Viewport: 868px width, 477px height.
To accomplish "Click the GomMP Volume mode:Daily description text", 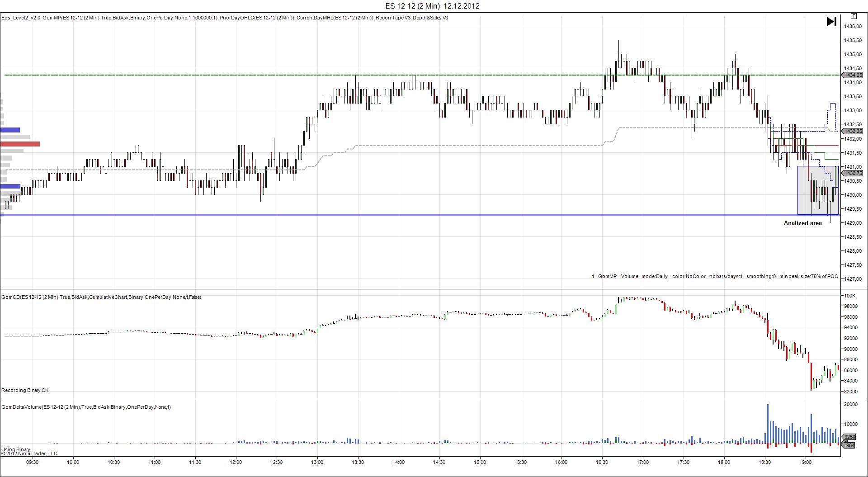I will (715, 276).
